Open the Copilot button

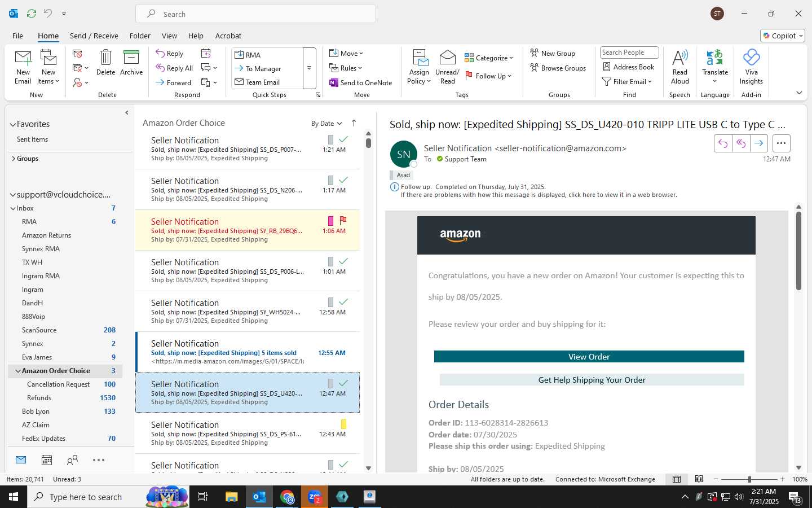click(x=783, y=36)
